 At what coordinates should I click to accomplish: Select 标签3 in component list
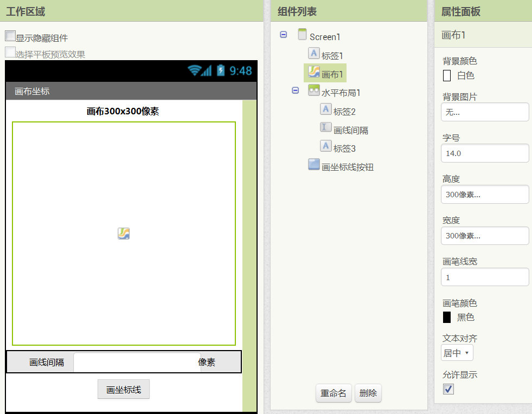344,148
